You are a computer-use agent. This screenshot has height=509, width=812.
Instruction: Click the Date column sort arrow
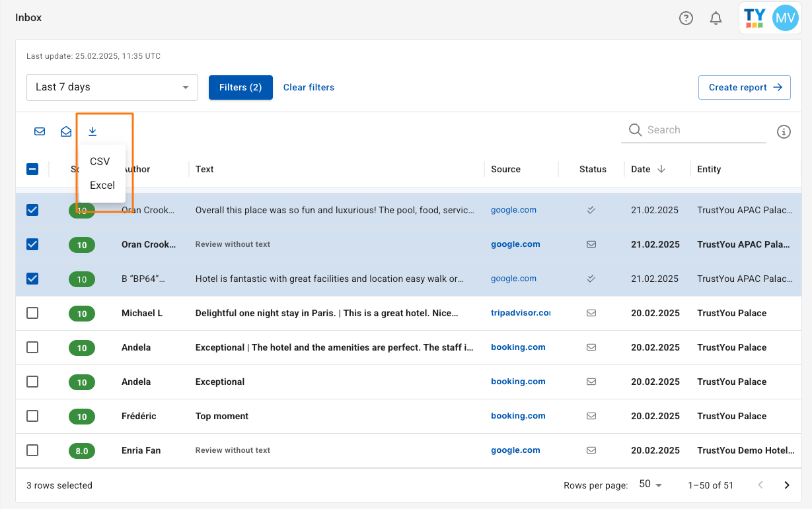click(661, 169)
